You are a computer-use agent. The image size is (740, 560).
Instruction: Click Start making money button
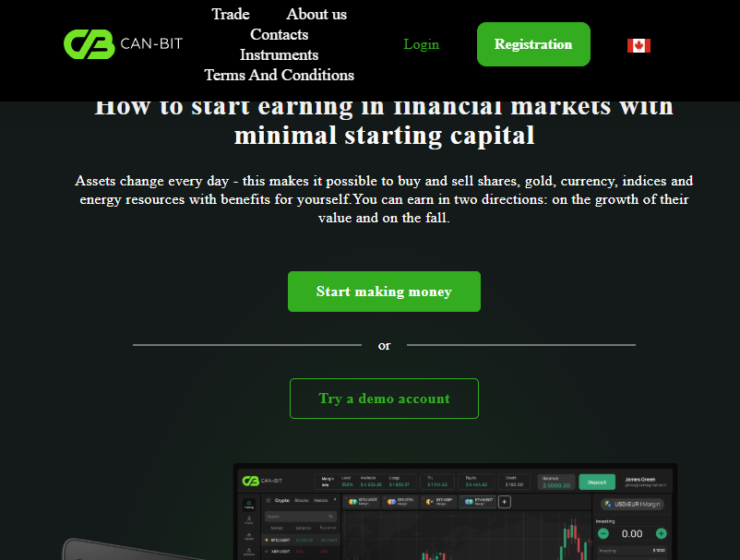point(384,292)
